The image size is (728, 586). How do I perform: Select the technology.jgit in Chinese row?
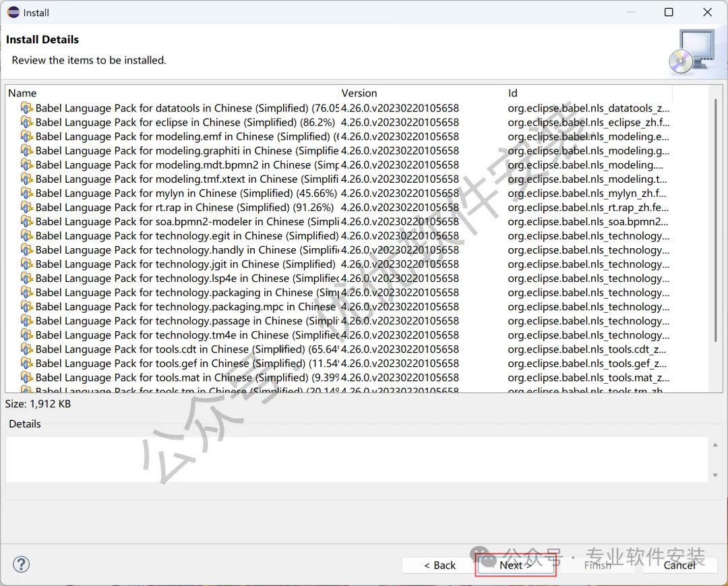tap(185, 264)
